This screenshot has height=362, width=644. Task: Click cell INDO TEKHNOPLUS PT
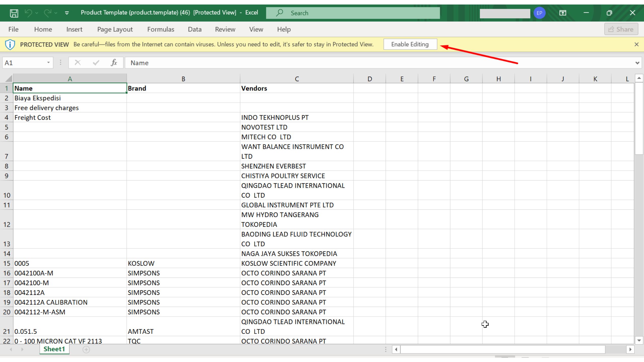pos(297,117)
